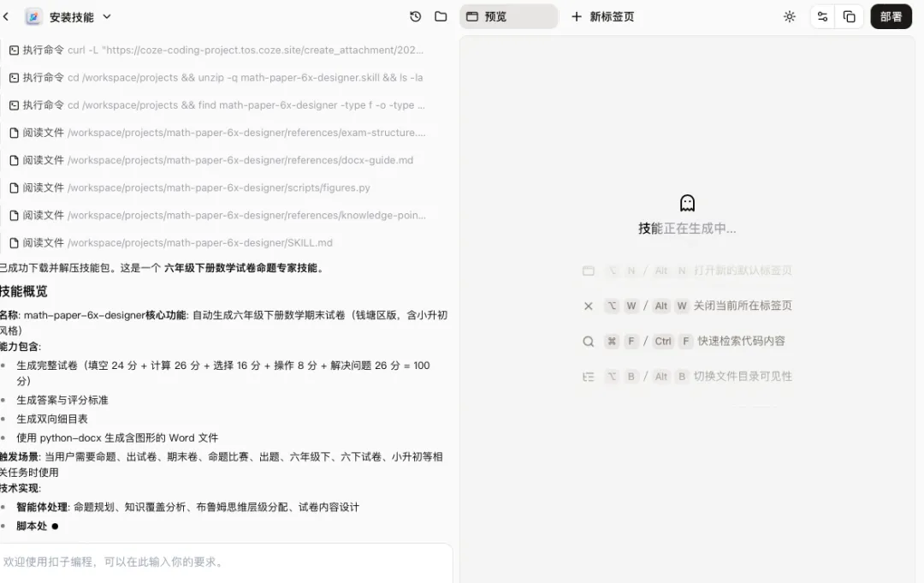The height and width of the screenshot is (583, 924).
Task: Click the X icon beside 关闭当前所在标签页
Action: [588, 306]
